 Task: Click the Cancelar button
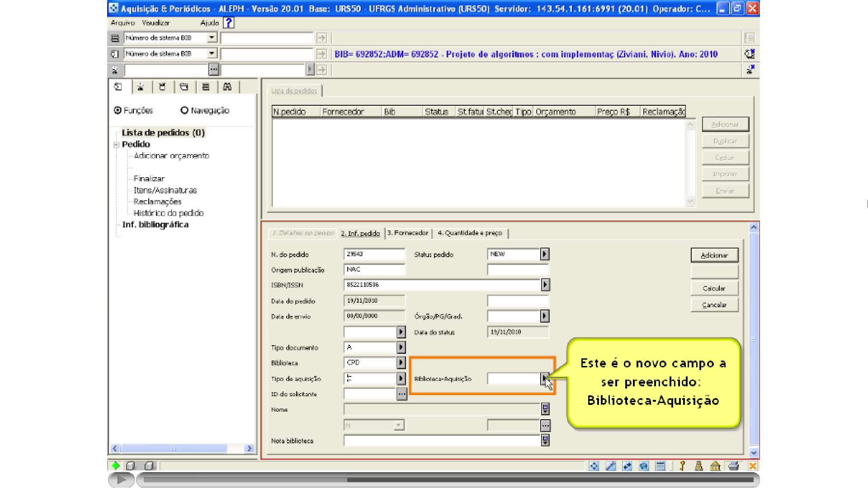click(714, 305)
